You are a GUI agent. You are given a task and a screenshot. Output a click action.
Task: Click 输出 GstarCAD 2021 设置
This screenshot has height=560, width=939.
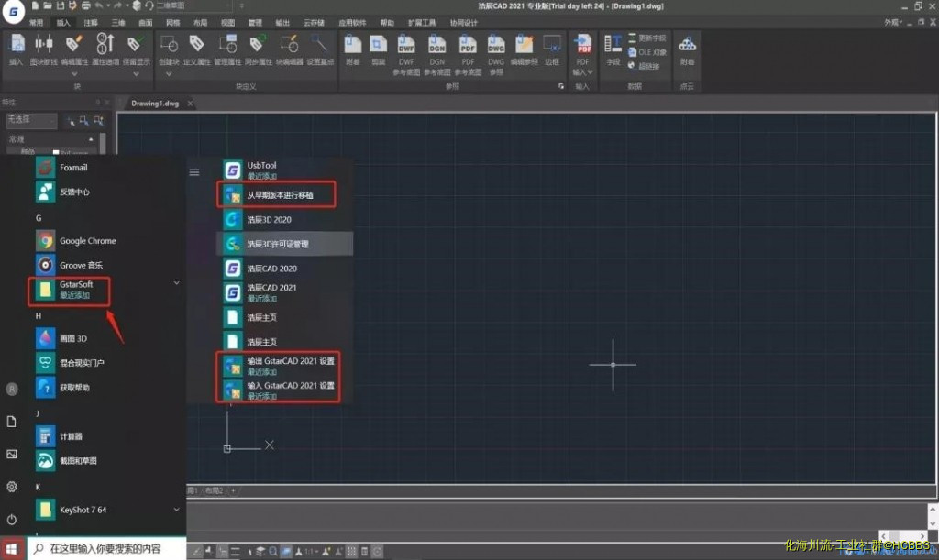[290, 361]
